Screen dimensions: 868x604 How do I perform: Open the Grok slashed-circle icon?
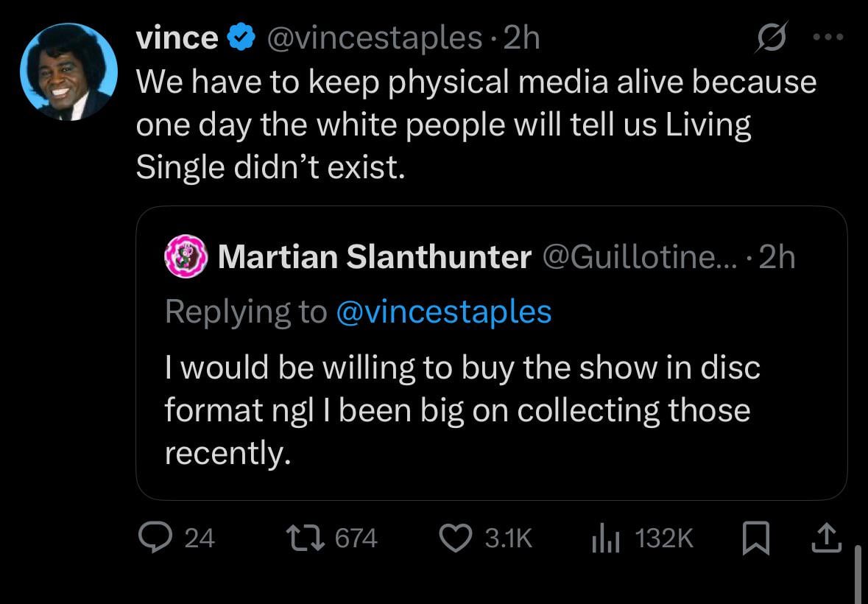point(769,39)
